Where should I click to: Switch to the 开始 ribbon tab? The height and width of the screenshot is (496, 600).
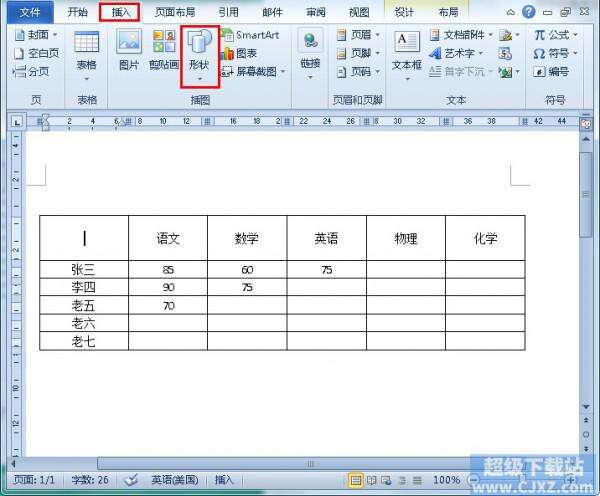(77, 12)
